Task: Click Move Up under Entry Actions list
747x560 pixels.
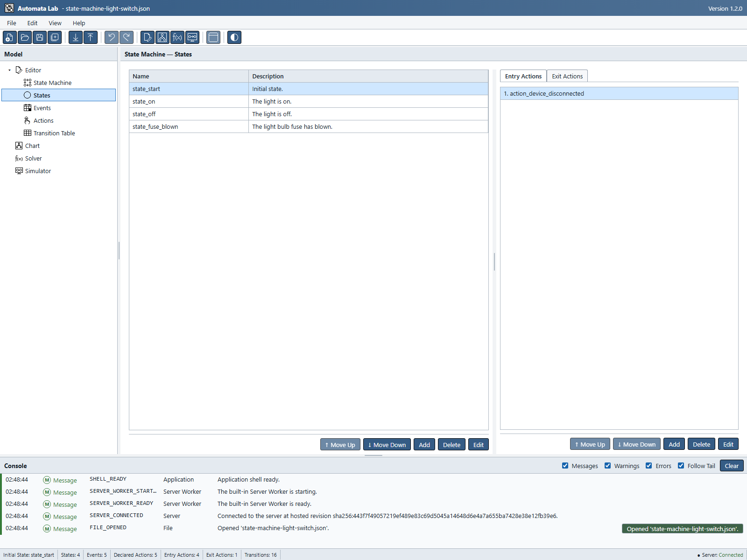Action: coord(590,444)
